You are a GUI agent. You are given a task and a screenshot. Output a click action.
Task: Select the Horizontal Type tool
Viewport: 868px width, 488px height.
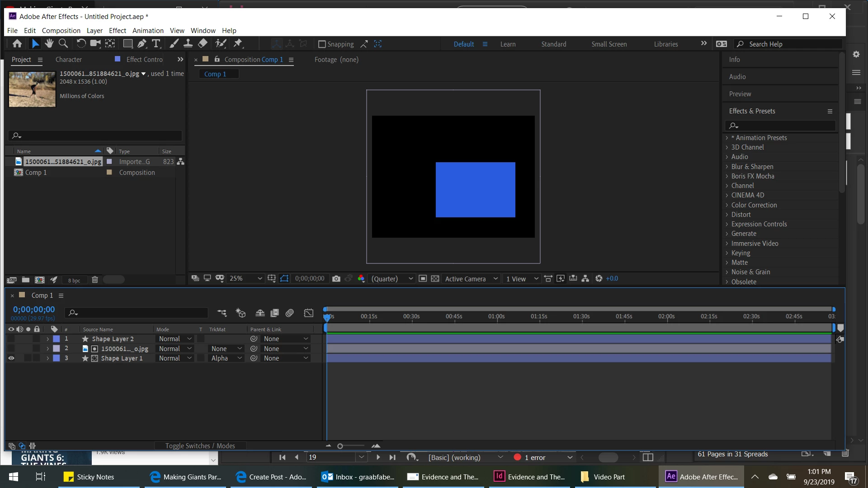point(156,43)
